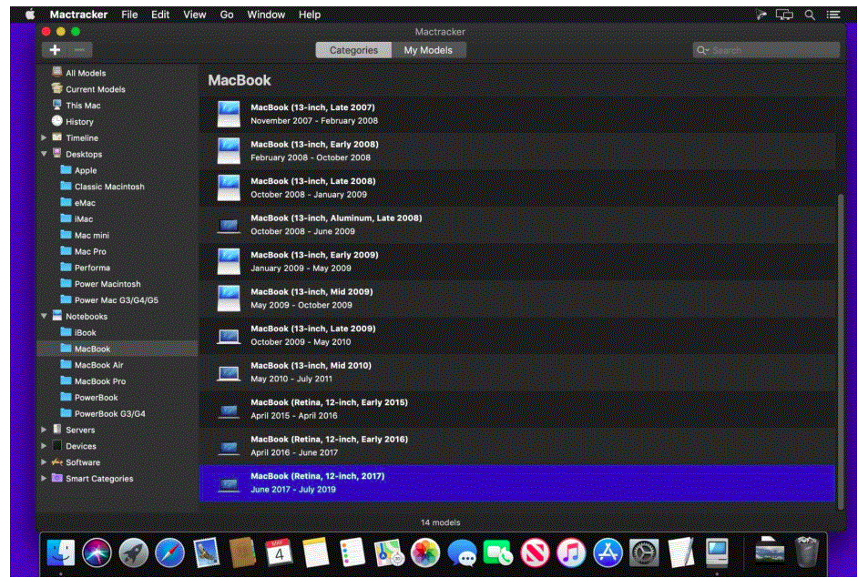This screenshot has height=588, width=868.
Task: Open the eMac folder
Action: click(85, 203)
